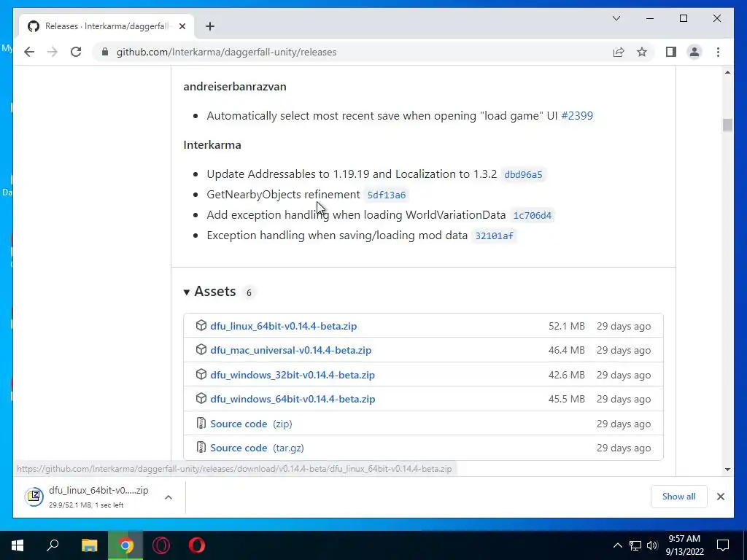
Task: Click the network tray icon
Action: (635, 545)
